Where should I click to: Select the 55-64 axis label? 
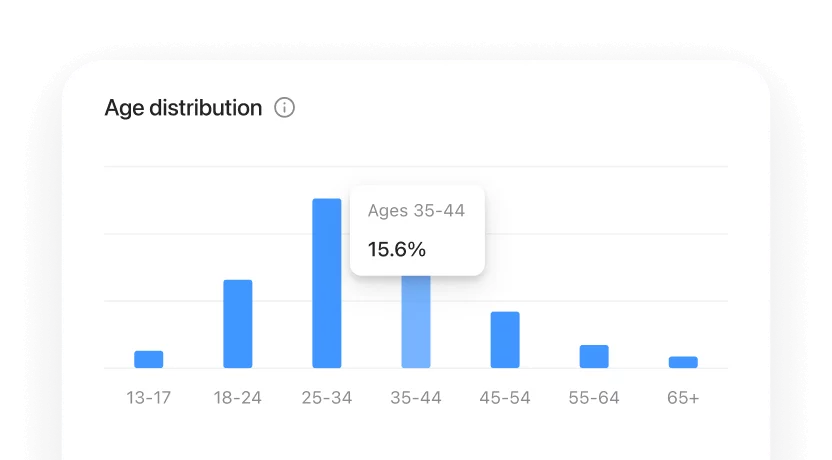pyautogui.click(x=594, y=398)
